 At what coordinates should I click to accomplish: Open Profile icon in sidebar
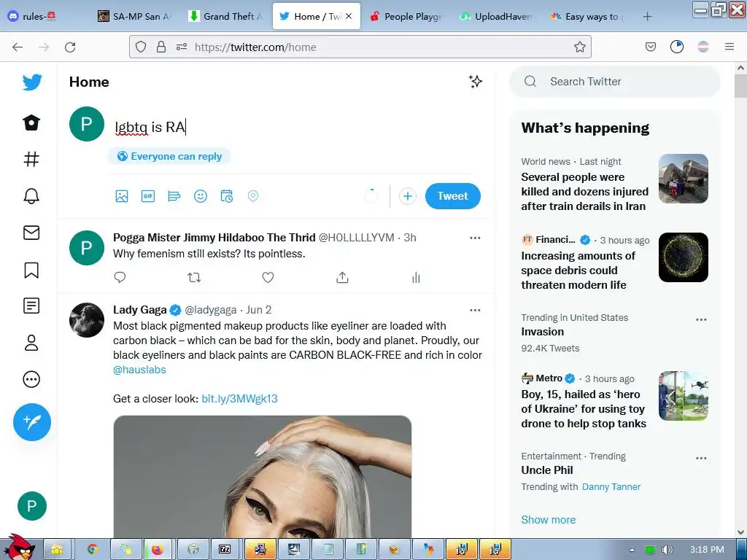tap(31, 343)
